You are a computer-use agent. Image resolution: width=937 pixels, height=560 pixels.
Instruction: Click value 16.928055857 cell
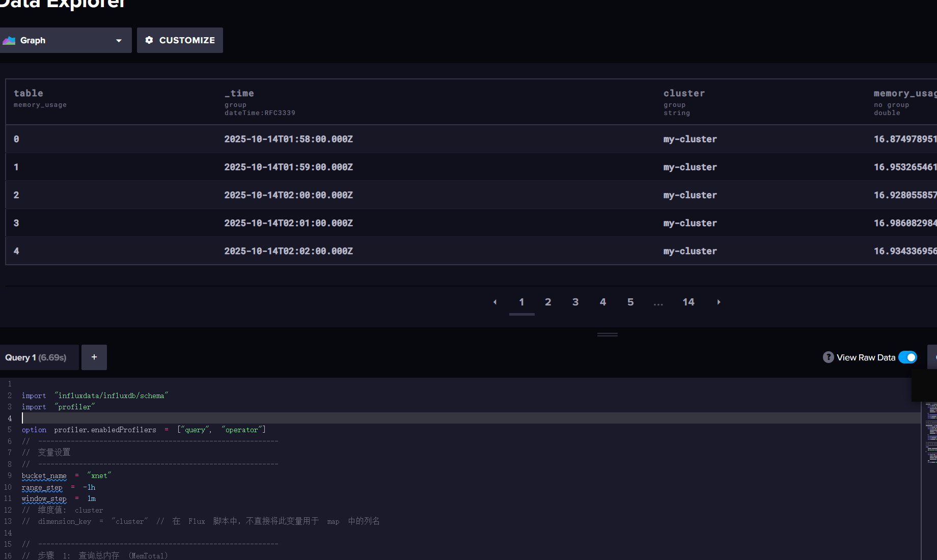coord(905,195)
